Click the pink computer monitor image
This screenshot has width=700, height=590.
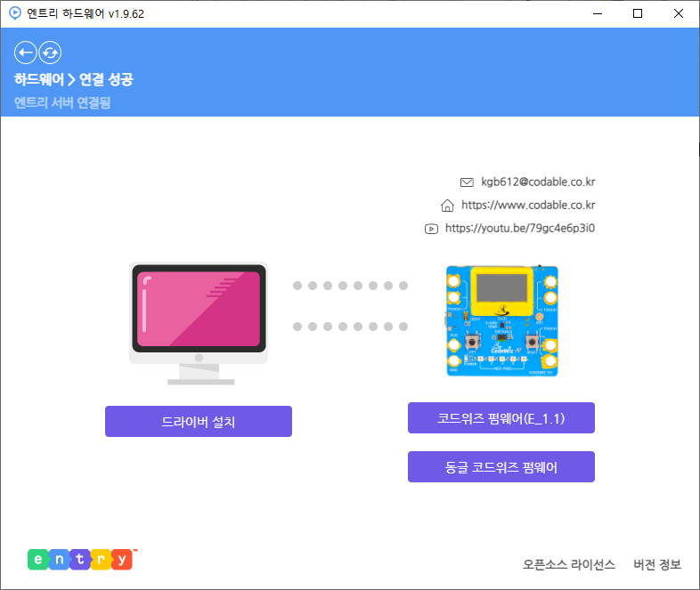[199, 323]
